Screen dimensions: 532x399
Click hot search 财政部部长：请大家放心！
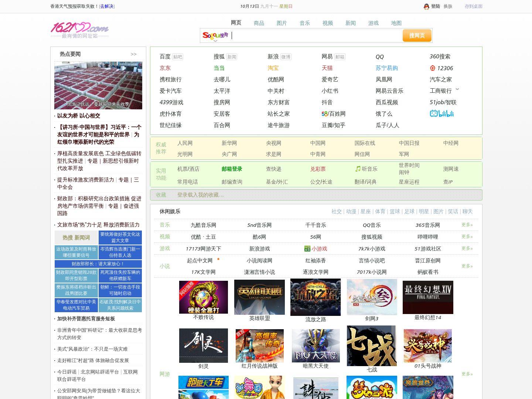coord(98,264)
